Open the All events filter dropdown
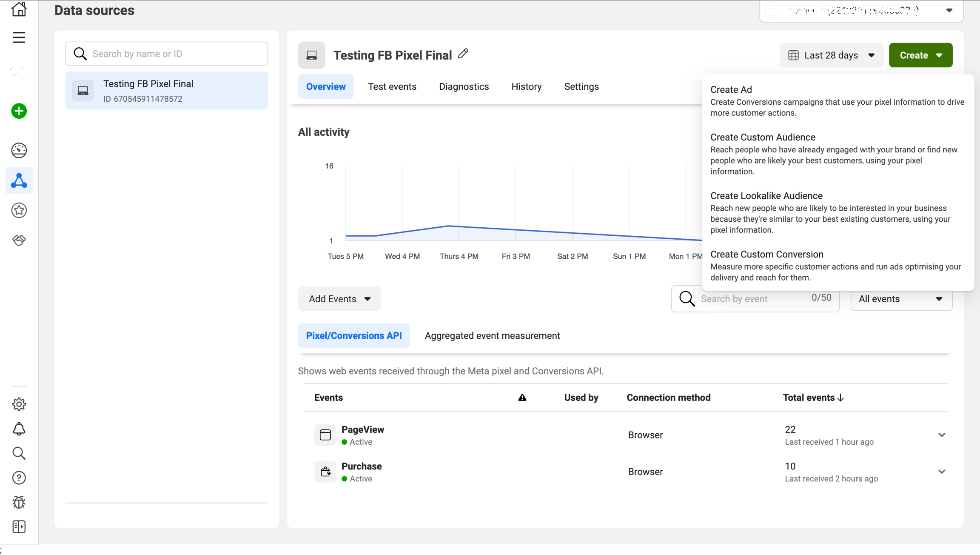 coord(901,299)
